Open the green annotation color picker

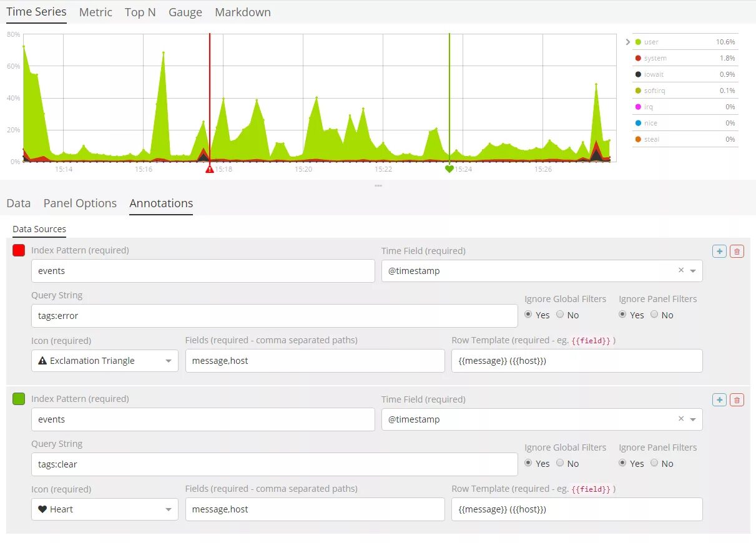19,399
